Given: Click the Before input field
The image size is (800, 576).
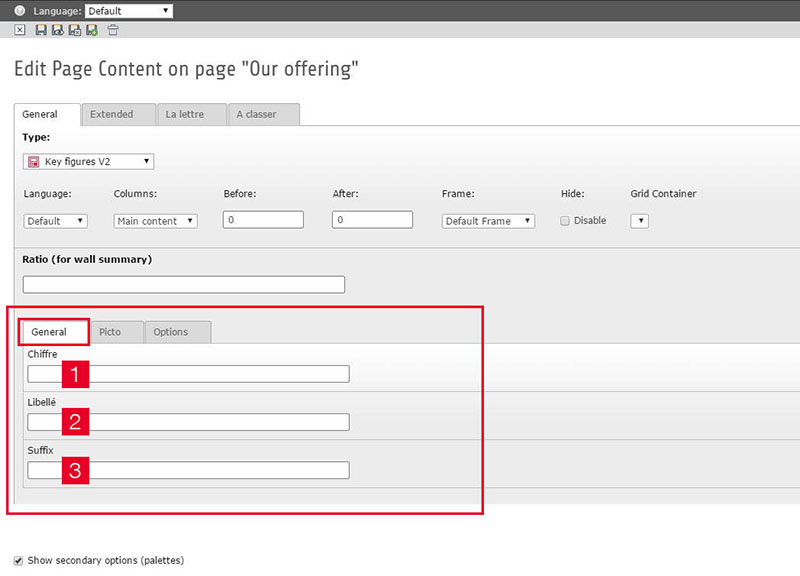Looking at the screenshot, I should pos(263,220).
